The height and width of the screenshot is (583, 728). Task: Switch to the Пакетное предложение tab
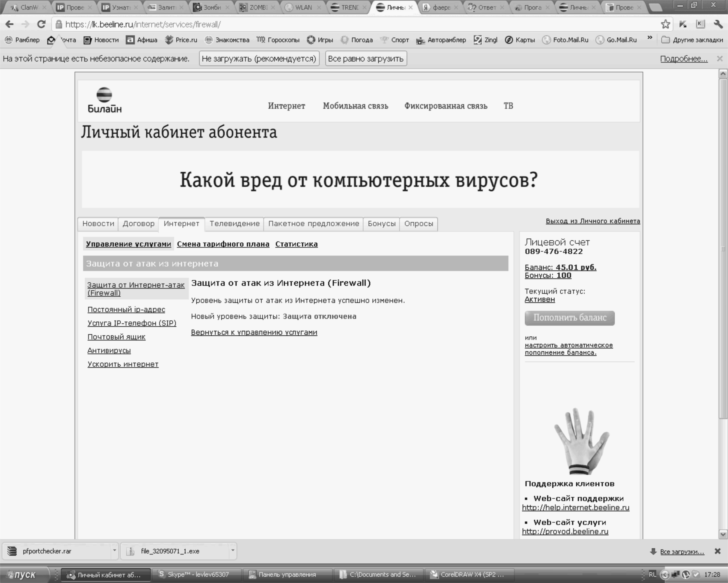pos(313,224)
